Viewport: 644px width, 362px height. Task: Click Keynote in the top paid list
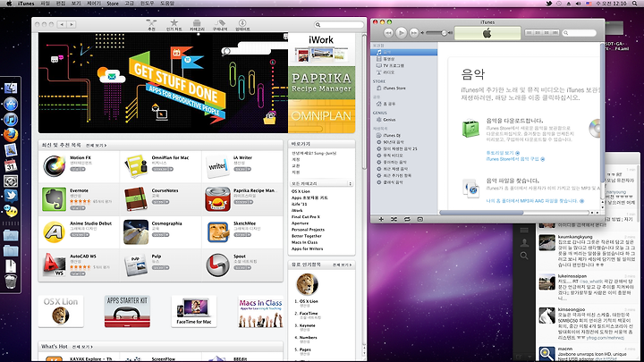coord(307,325)
